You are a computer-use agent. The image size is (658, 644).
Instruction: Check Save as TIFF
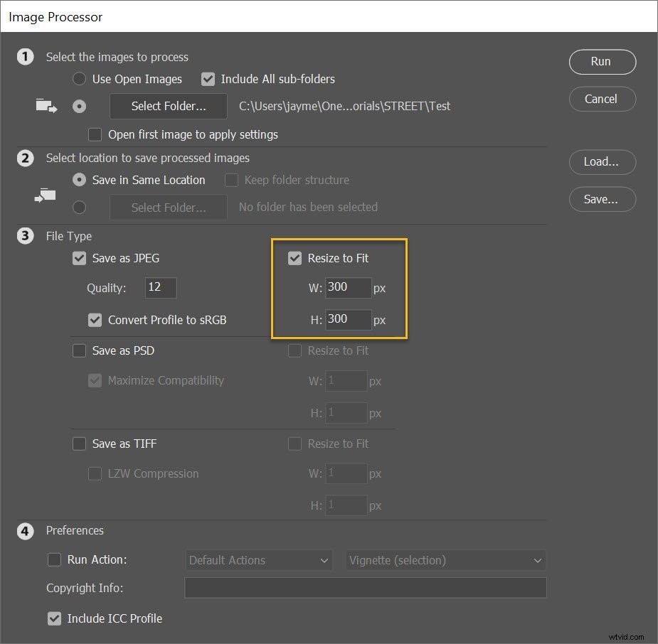(79, 444)
